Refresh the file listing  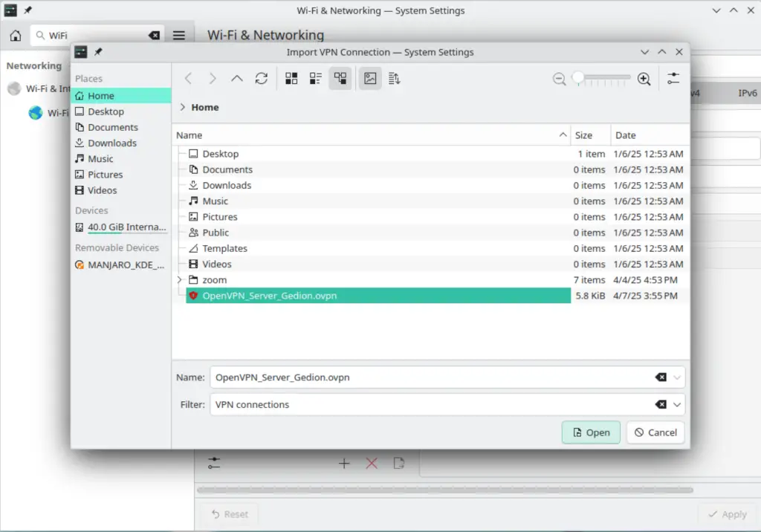[x=262, y=78]
